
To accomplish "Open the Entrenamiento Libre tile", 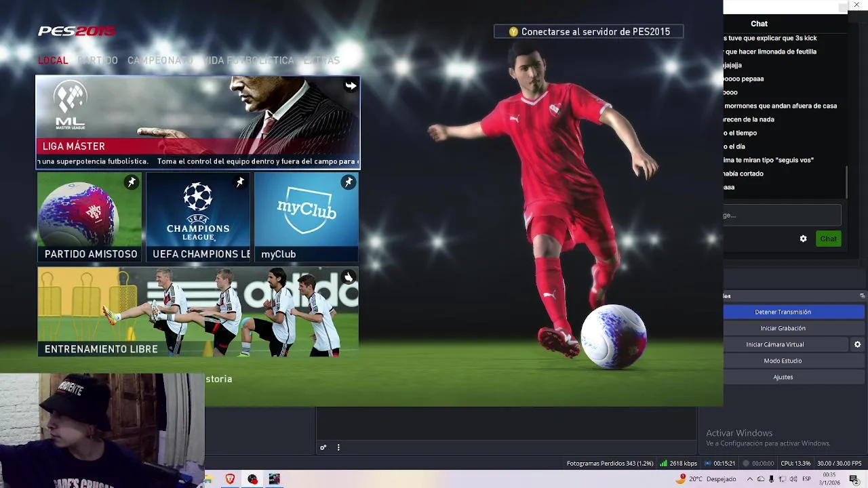I will [198, 312].
